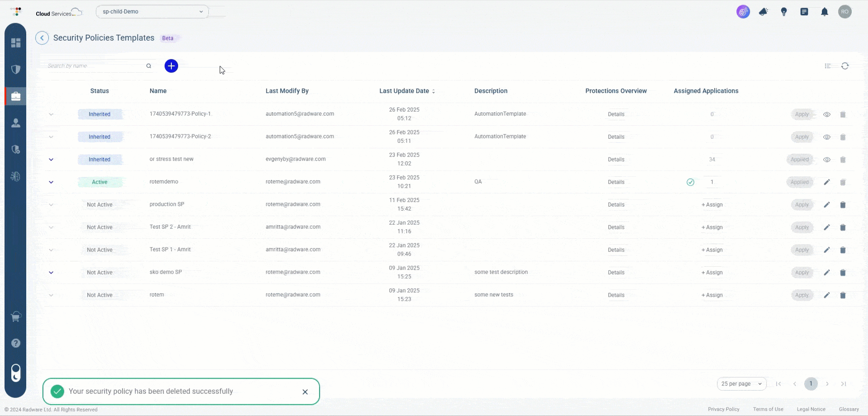Open the dashboard panel from the sidebar
The height and width of the screenshot is (416, 868).
click(x=16, y=43)
